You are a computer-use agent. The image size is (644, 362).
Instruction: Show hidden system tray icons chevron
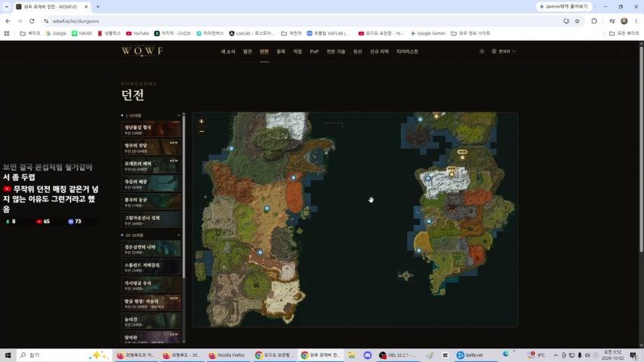[x=555, y=355]
